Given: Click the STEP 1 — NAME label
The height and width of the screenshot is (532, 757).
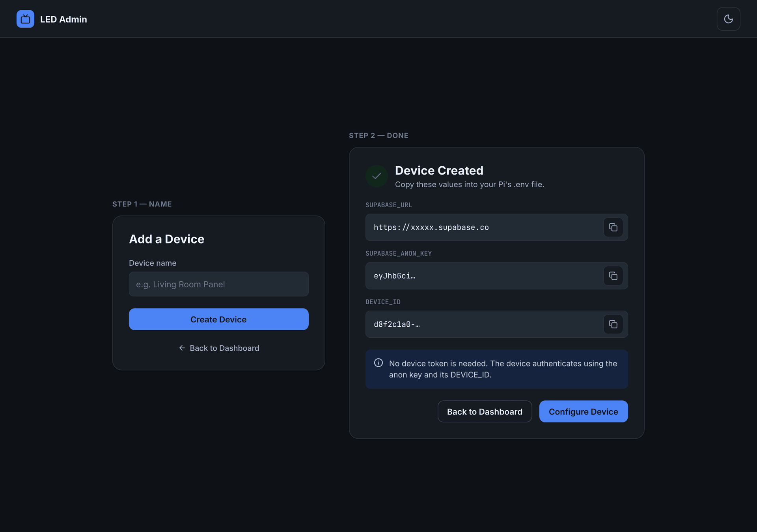Looking at the screenshot, I should pos(142,204).
